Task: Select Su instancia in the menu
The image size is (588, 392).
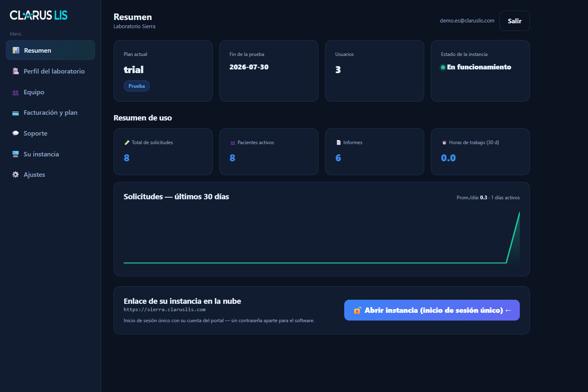Action: pos(50,154)
